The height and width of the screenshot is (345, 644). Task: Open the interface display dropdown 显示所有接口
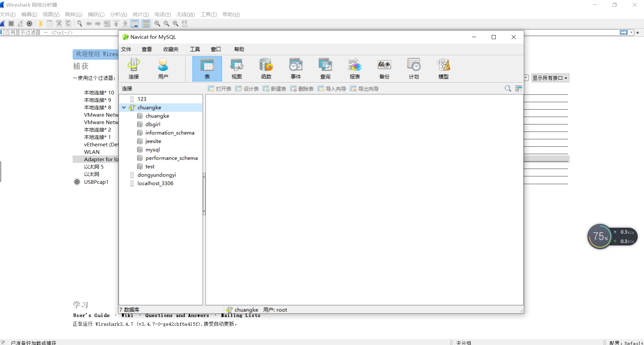(x=550, y=78)
